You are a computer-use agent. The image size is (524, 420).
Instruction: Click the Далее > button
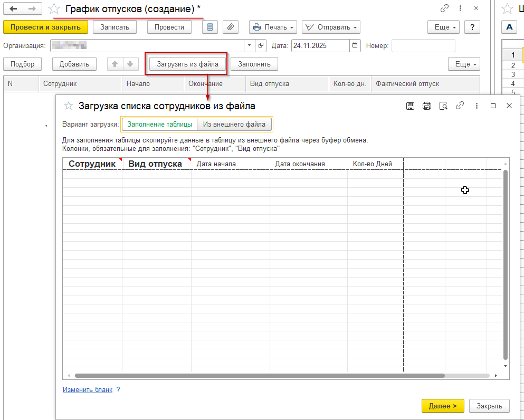(x=443, y=406)
